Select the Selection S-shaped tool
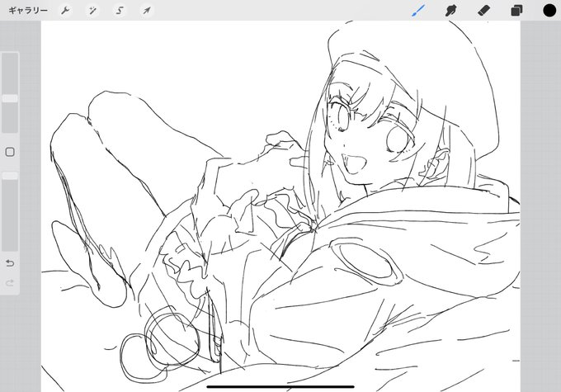 tap(120, 11)
